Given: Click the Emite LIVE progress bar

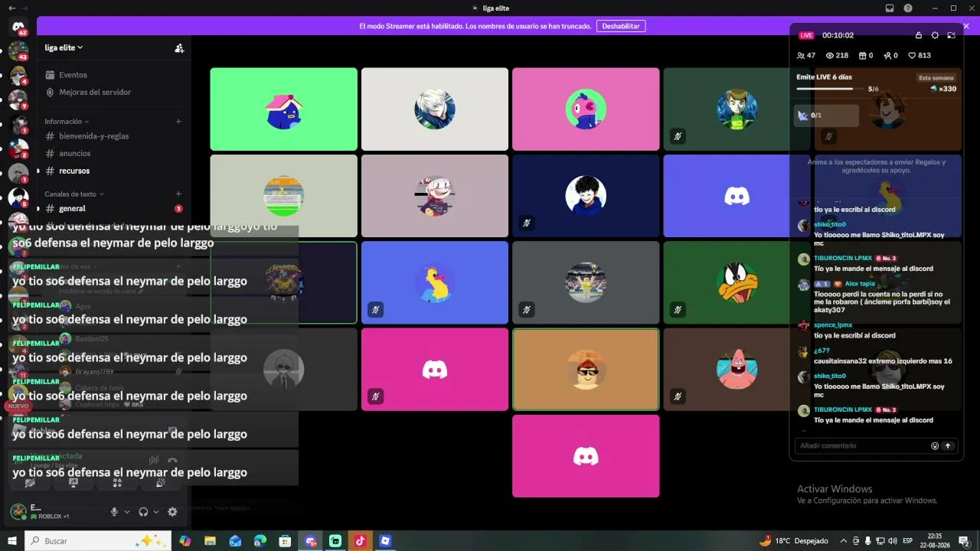Looking at the screenshot, I should coord(830,89).
